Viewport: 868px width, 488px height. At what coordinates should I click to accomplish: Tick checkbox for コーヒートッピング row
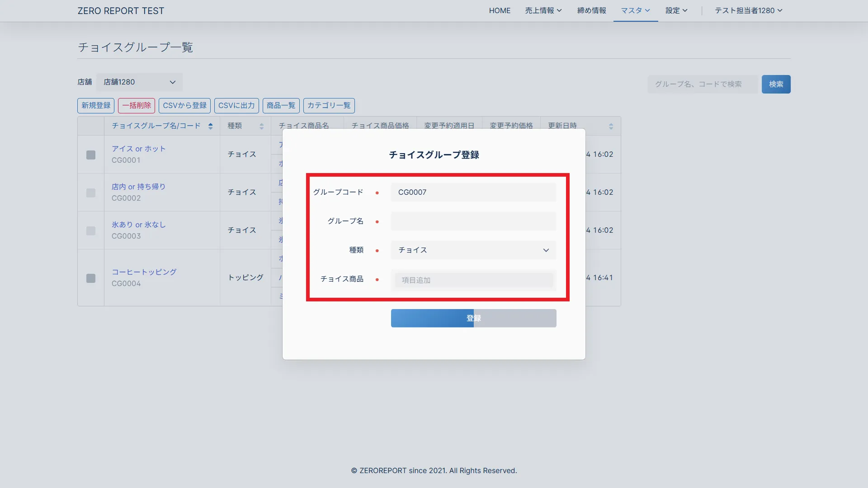pos(91,278)
